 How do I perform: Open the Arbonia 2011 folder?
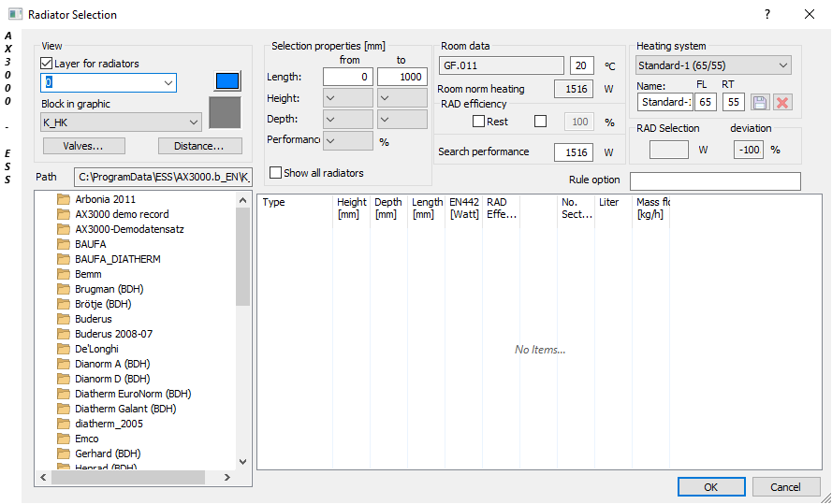pos(105,199)
